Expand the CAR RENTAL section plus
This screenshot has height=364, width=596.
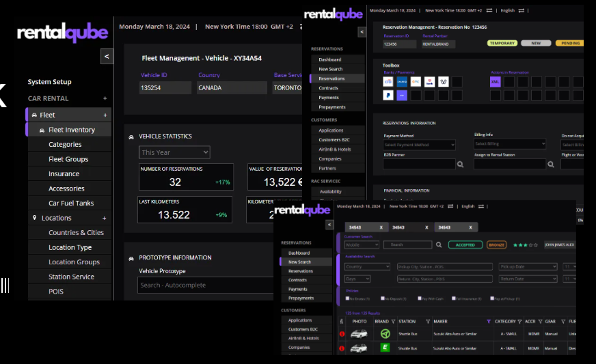105,98
